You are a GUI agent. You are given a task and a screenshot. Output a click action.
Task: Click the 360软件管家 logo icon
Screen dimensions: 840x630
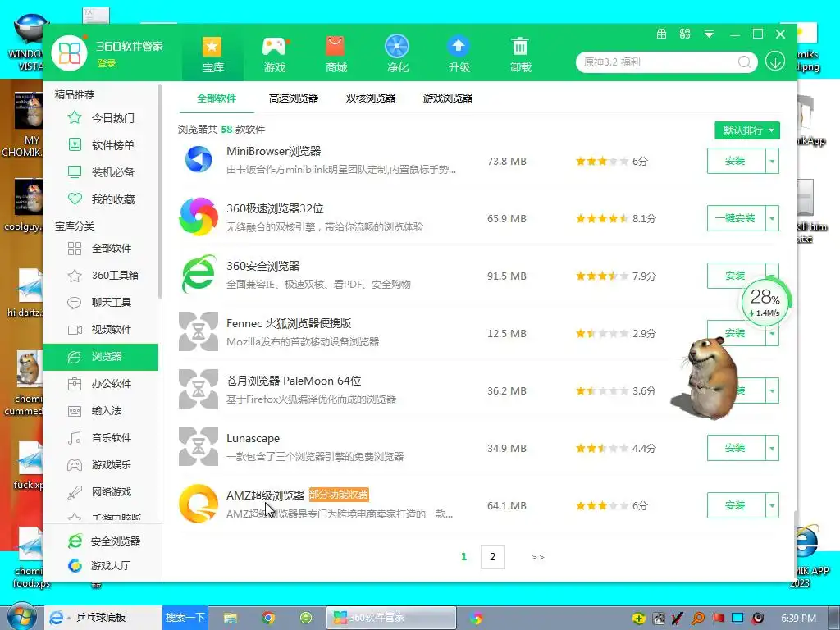[x=69, y=53]
